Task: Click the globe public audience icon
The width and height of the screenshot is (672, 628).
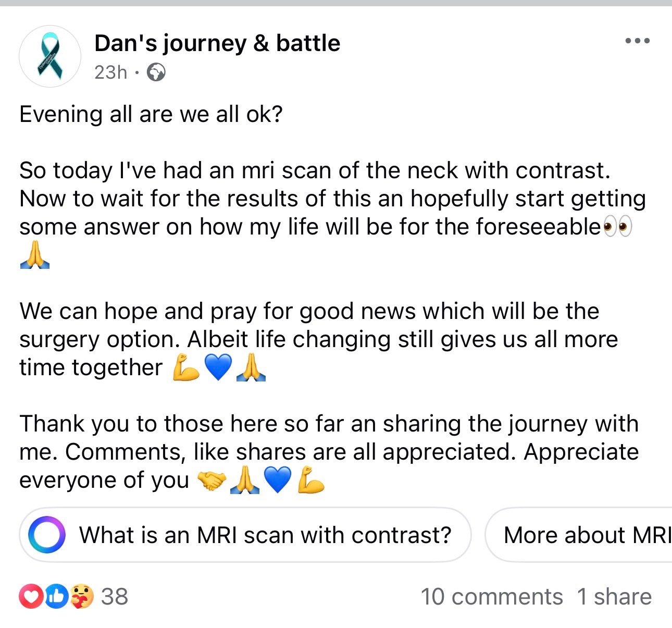Action: (156, 72)
